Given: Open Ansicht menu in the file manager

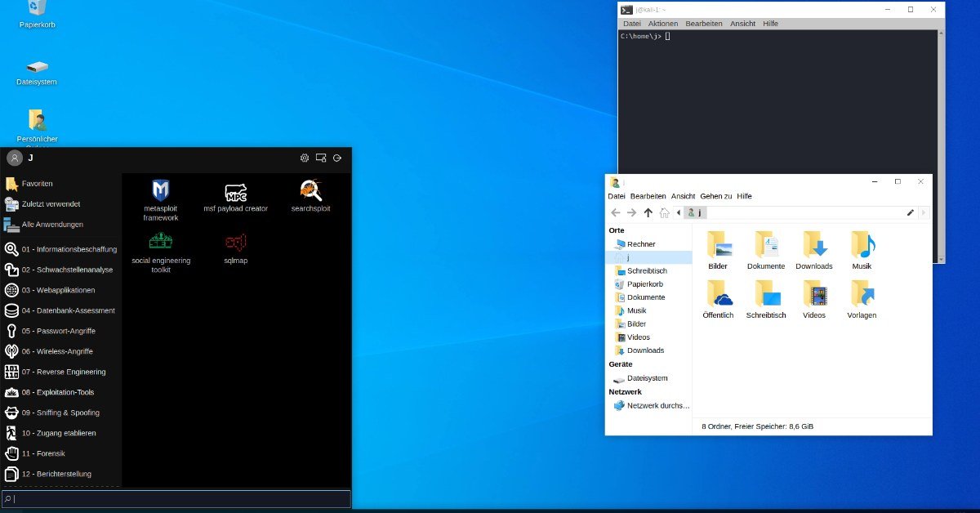Looking at the screenshot, I should [683, 196].
